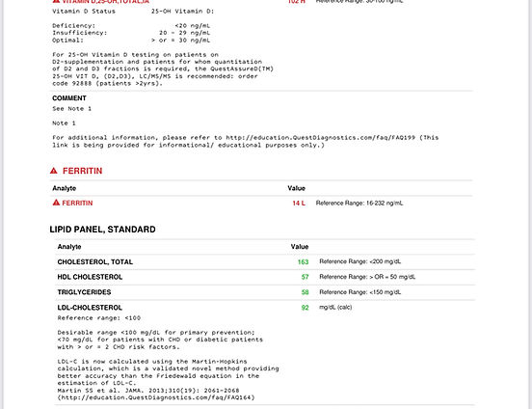Select the HDL value 57
This screenshot has width=532, height=409.
[x=305, y=277]
